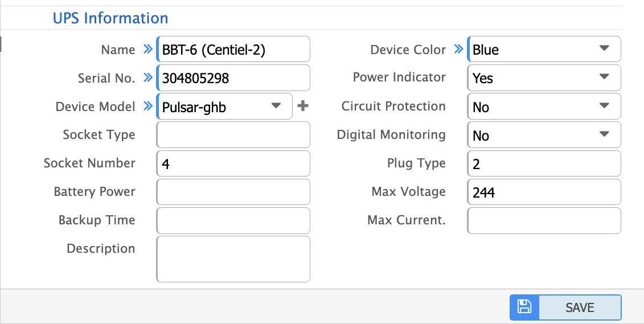
Task: Click the Description text area
Action: [x=233, y=259]
